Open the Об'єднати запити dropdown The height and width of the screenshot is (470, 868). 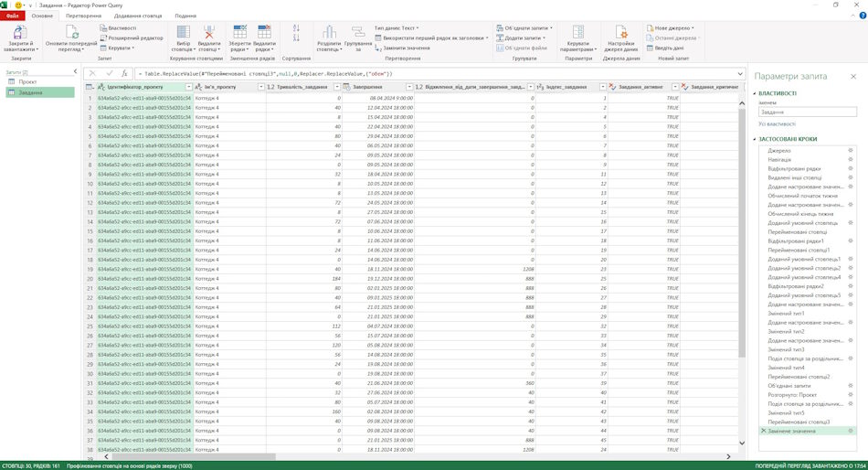pos(524,27)
